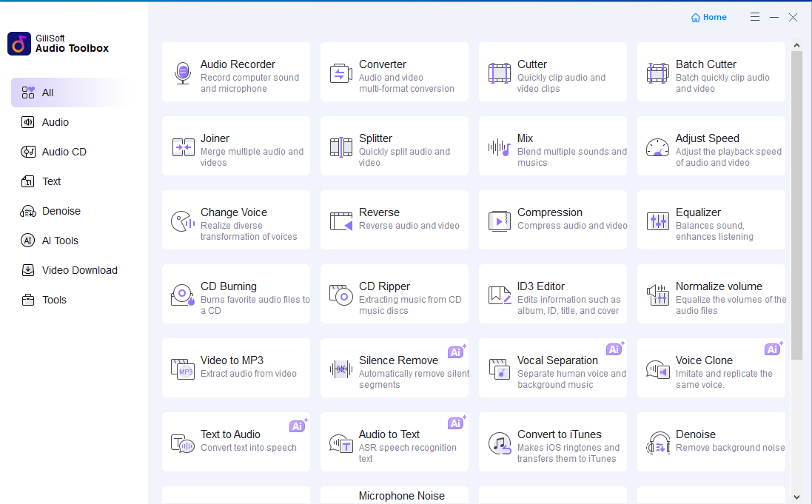This screenshot has width=812, height=504.
Task: Click 'Batch quickly clip audio and video' text
Action: [x=722, y=83]
